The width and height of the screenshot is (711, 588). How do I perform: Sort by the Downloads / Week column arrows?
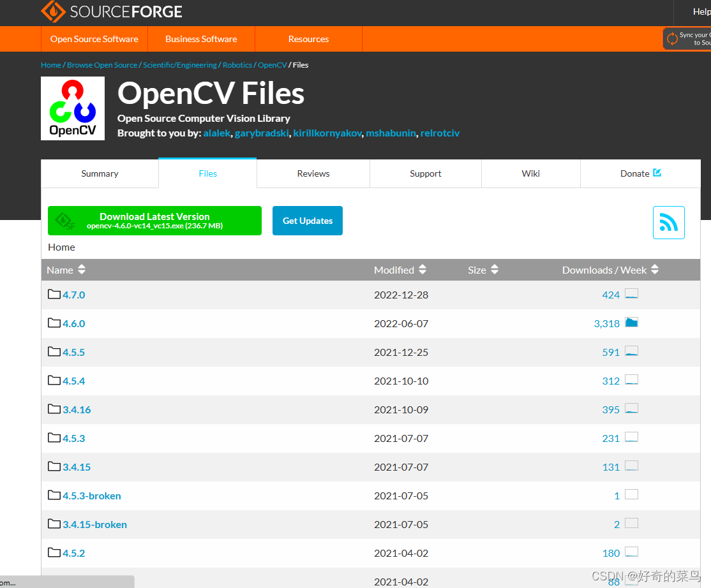pos(654,270)
